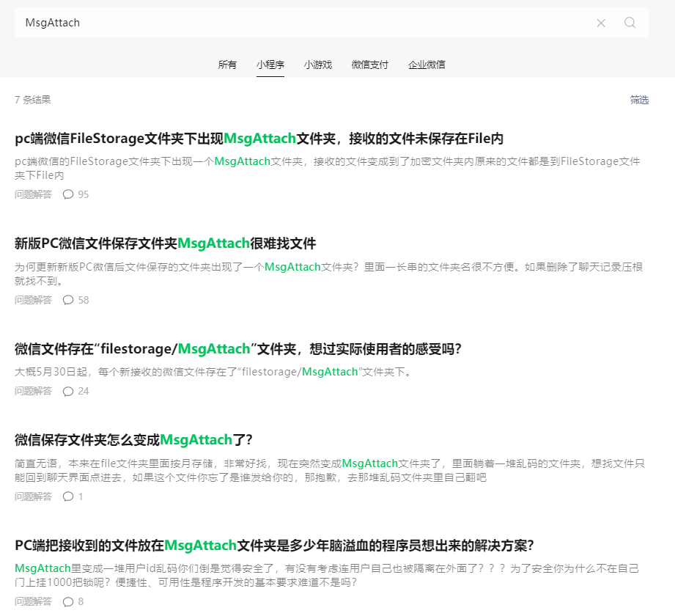Select the 小程序 tab

pyautogui.click(x=270, y=65)
